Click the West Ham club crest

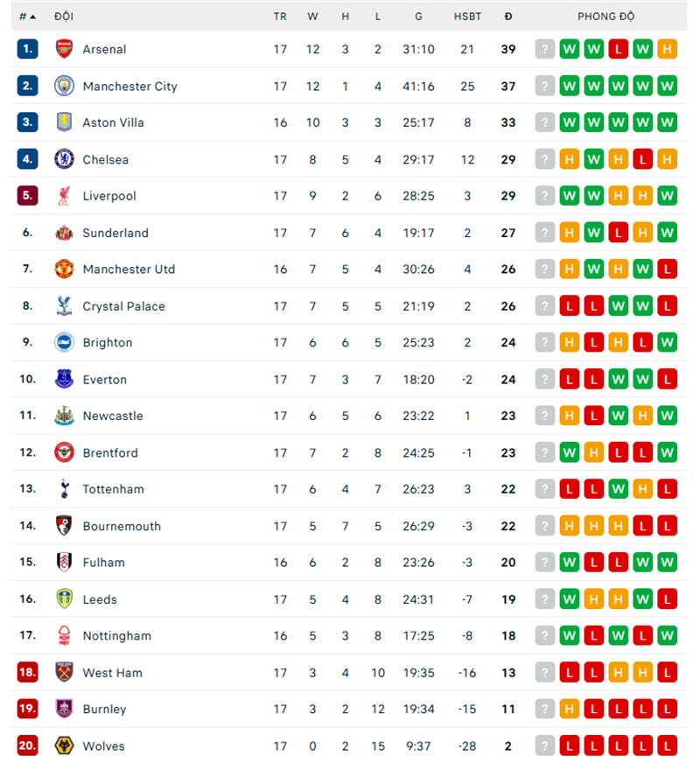pyautogui.click(x=64, y=673)
